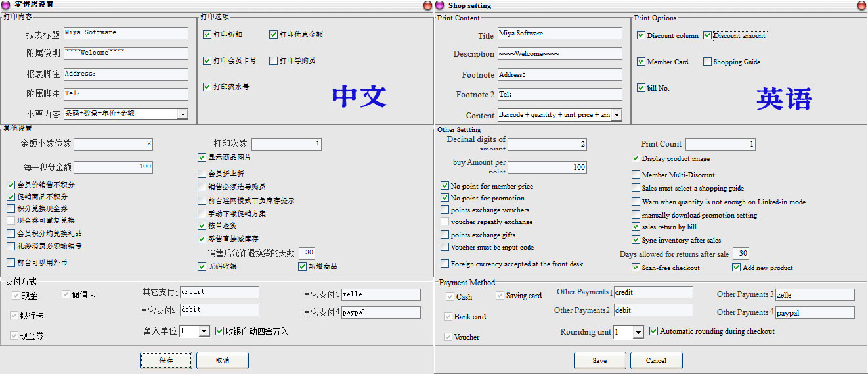This screenshot has width=868, height=374.
Task: Toggle Display product image checkbox
Action: (x=636, y=158)
